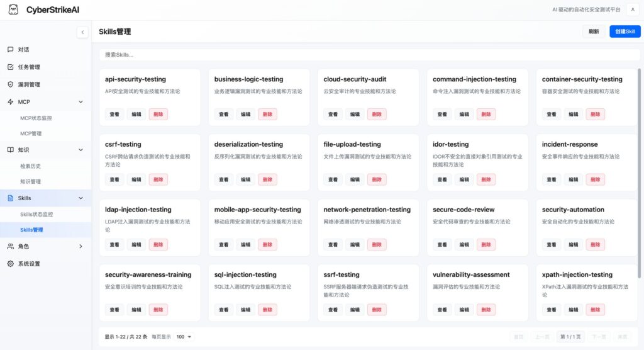Click the CyberStrikeAI logo icon
The image size is (644, 350).
tap(13, 10)
